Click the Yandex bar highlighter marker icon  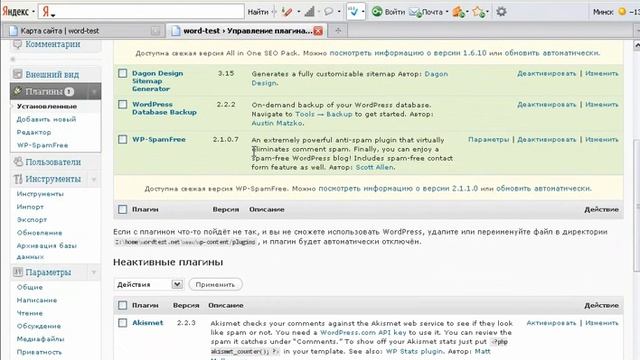[287, 12]
